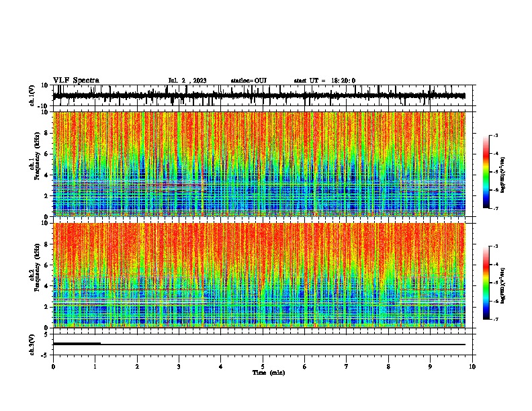Click the time axis tick label '1'
Viewport: 532px width, 411px height.
(x=95, y=367)
